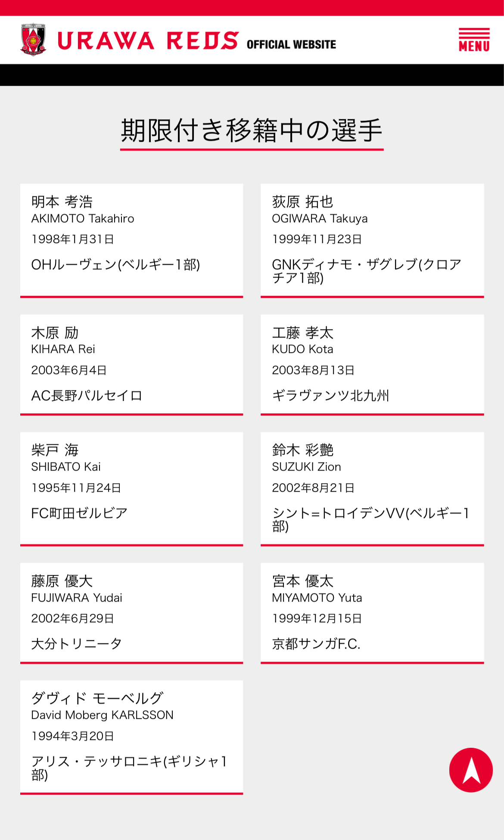Select KUDO Kota player card

372,364
